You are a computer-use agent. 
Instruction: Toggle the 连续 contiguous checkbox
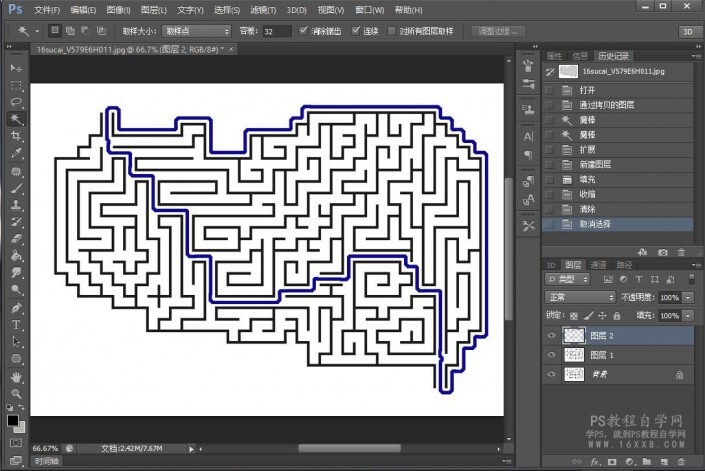click(356, 31)
